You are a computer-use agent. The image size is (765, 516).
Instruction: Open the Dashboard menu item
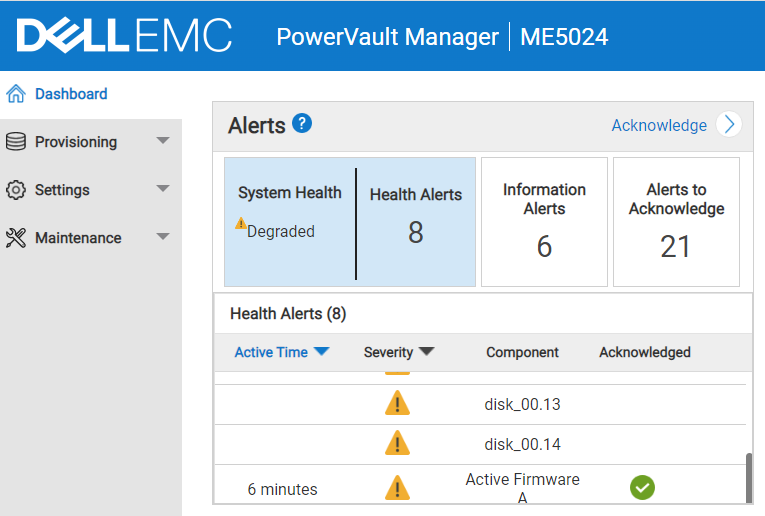point(71,94)
